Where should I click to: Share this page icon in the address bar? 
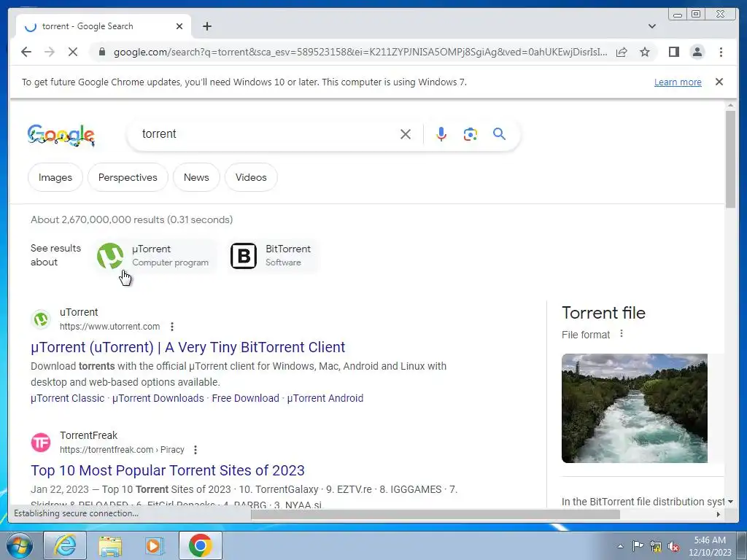coord(622,52)
